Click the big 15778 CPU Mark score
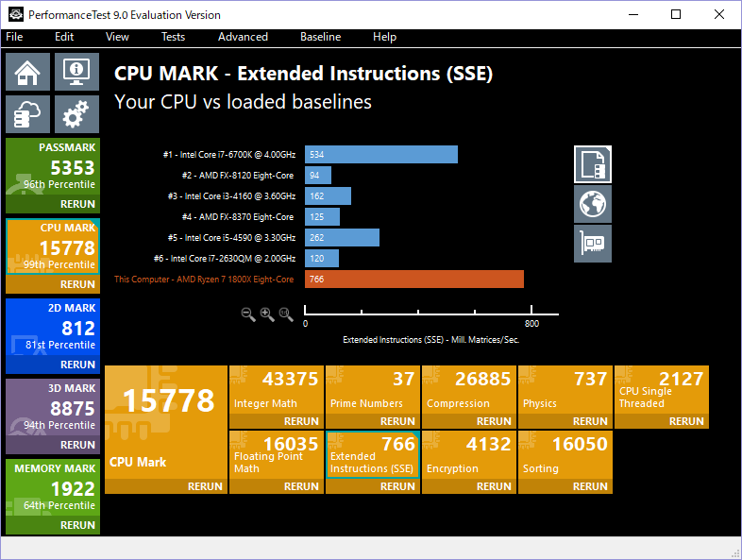The image size is (742, 560). (168, 400)
